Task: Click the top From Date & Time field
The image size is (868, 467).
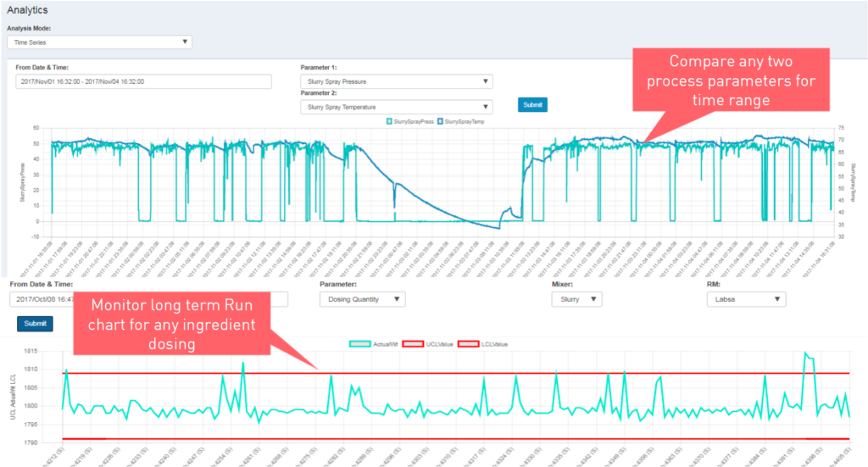Action: (143, 81)
